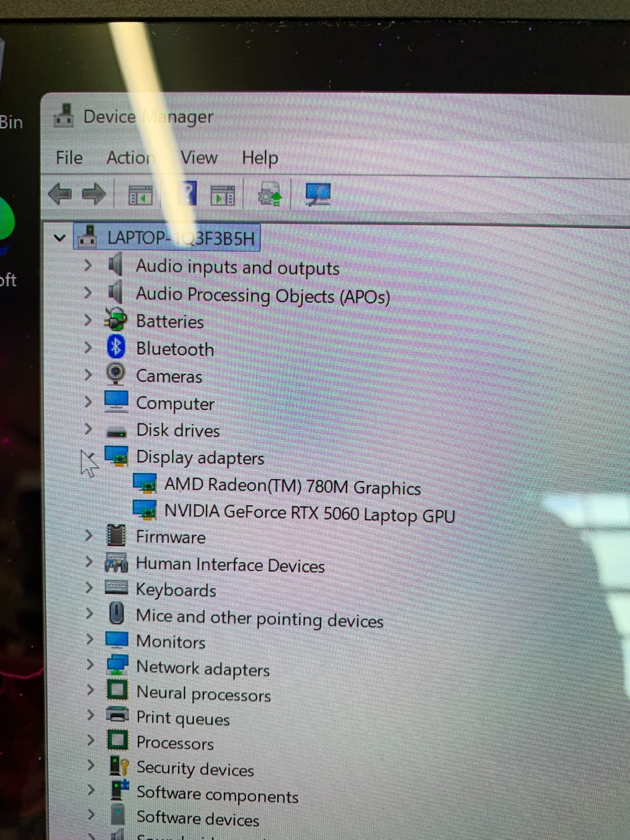
Task: Expand Audio inputs and outputs chevron
Action: [x=88, y=265]
